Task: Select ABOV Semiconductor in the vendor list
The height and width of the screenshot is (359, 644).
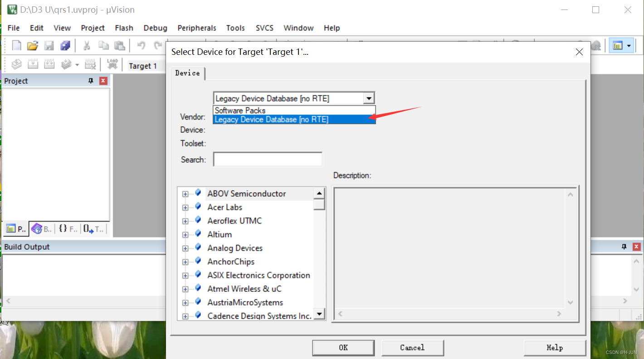Action: point(247,194)
